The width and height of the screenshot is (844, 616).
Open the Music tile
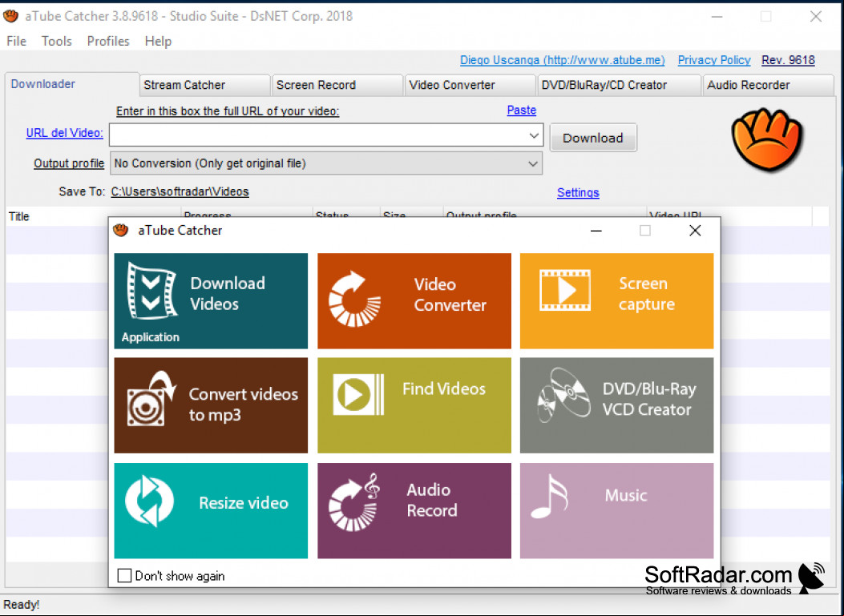coord(617,510)
